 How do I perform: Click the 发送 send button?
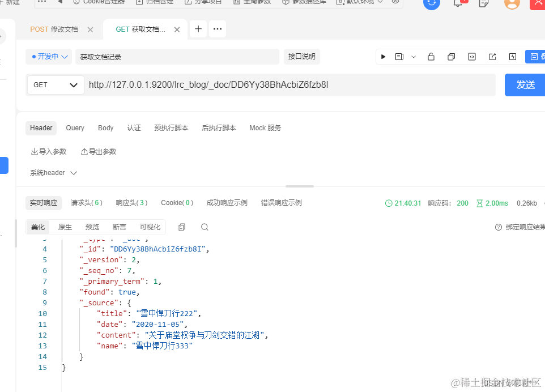524,85
